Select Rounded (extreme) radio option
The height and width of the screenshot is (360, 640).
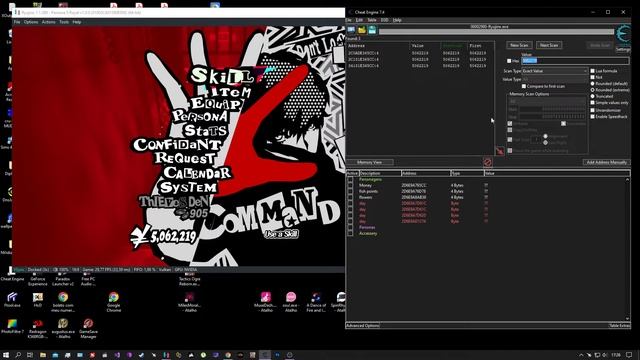pos(593,89)
